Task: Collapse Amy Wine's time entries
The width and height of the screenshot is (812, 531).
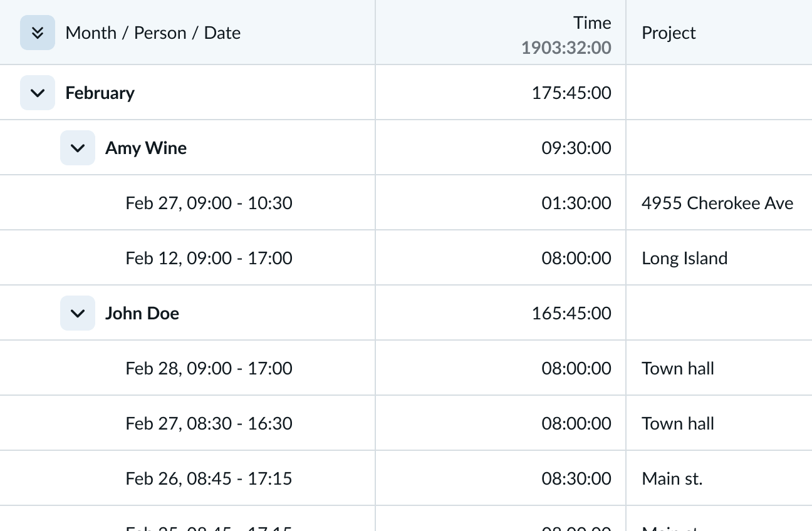Action: pyautogui.click(x=78, y=148)
